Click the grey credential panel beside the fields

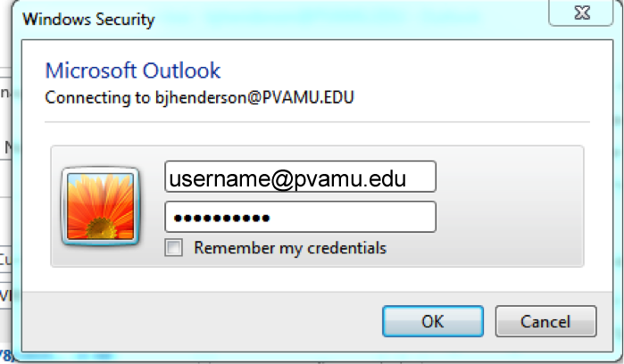pos(510,206)
